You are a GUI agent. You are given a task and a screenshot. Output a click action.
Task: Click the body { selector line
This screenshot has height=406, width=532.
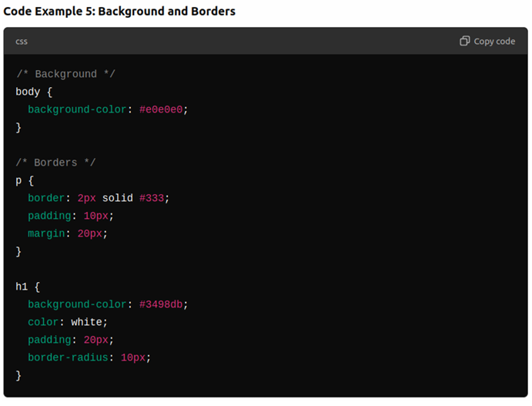click(34, 92)
